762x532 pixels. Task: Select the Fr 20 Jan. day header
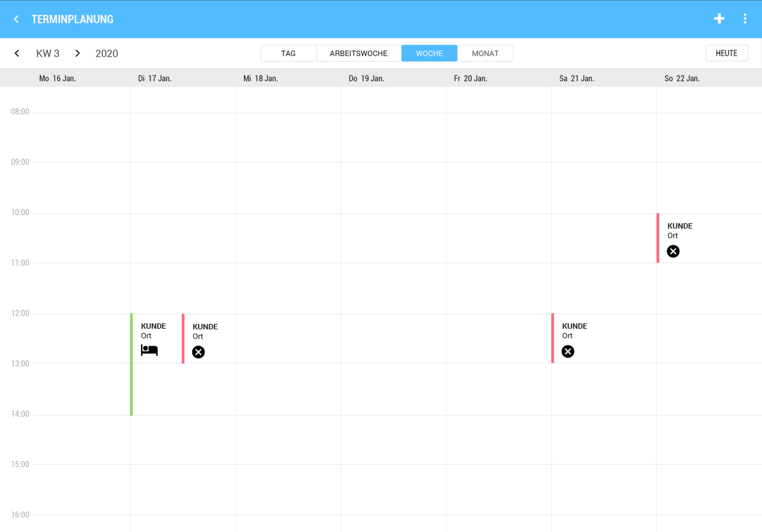pyautogui.click(x=471, y=78)
